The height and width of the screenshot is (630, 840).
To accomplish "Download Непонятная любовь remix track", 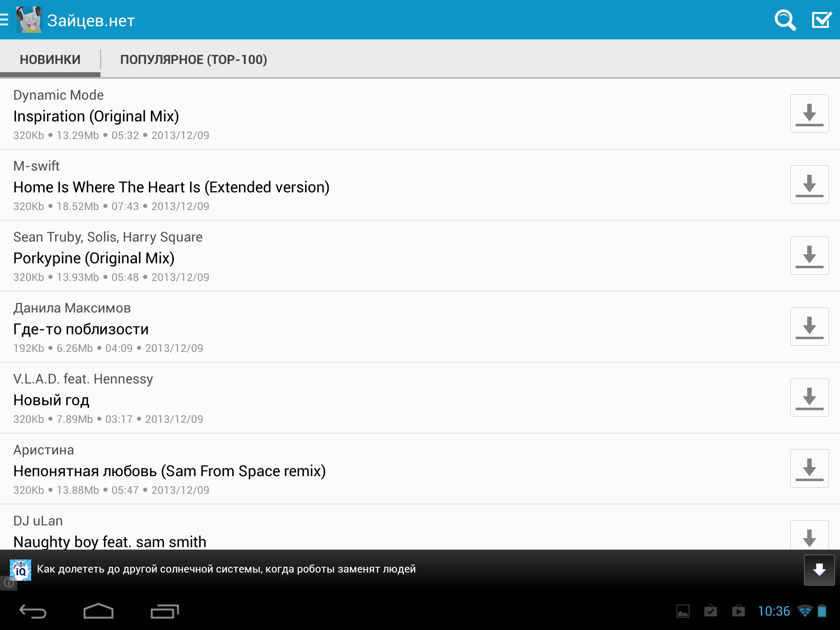I will (x=809, y=468).
